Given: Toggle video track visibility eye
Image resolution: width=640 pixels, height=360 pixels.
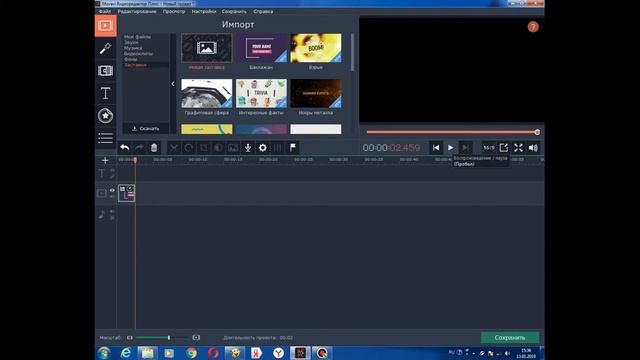Looking at the screenshot, I should coord(112,190).
